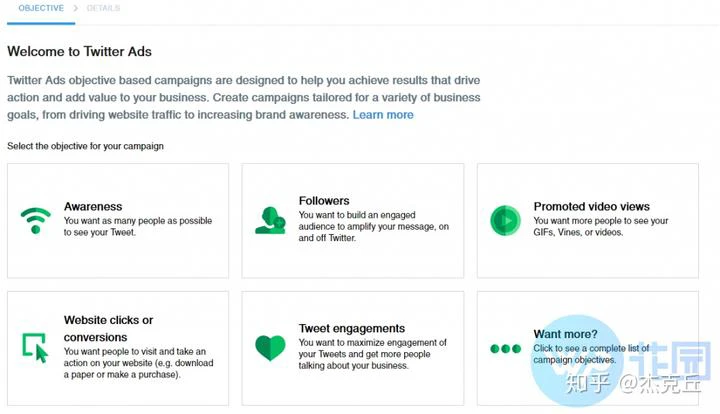Choose Website clicks or conversions heading
Screen dimensions: 720x414
click(x=108, y=329)
